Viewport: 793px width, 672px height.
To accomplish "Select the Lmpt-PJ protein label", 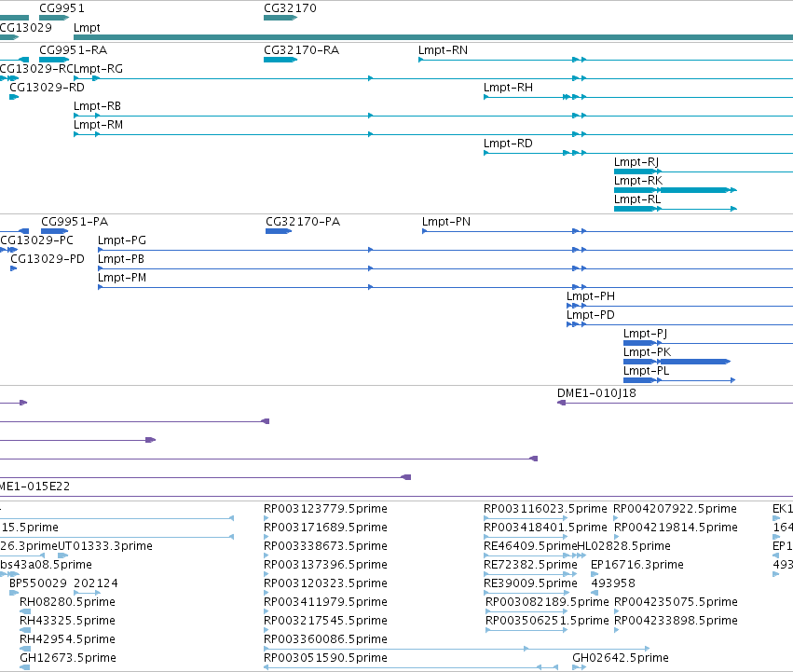I will pyautogui.click(x=645, y=334).
